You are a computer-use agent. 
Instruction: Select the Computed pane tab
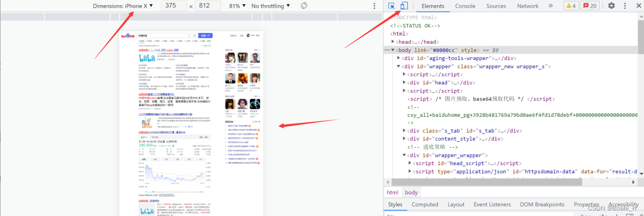[425, 204]
